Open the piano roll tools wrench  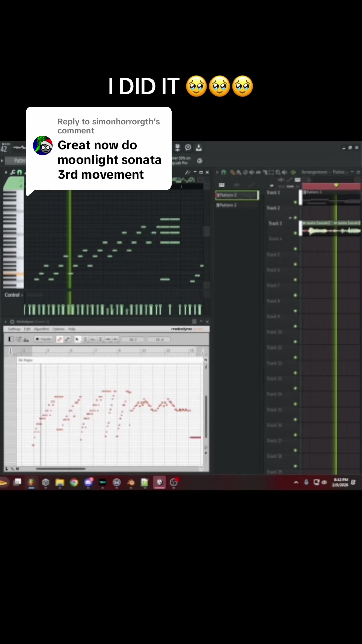(x=13, y=172)
